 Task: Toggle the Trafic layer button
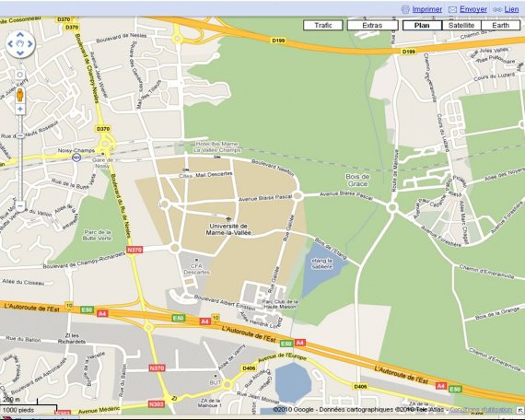(x=323, y=26)
